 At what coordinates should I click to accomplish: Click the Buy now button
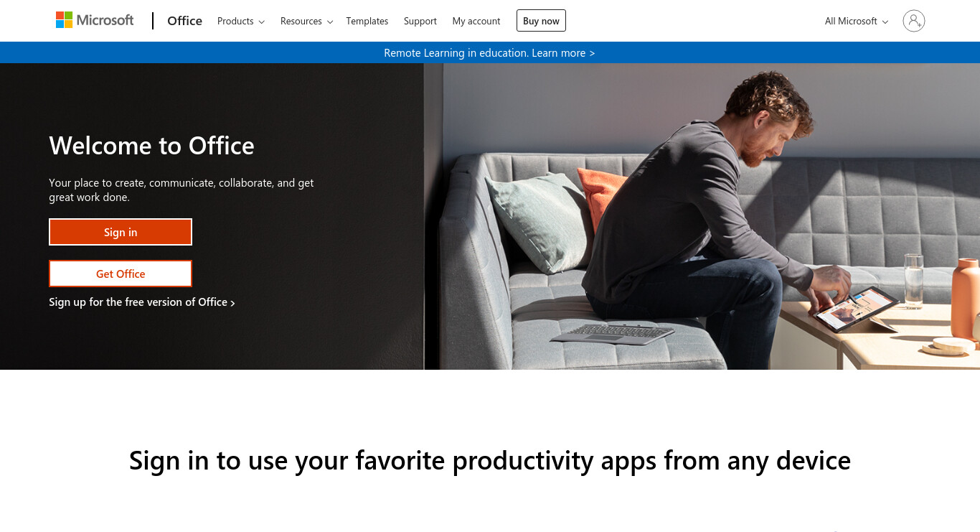pyautogui.click(x=541, y=21)
